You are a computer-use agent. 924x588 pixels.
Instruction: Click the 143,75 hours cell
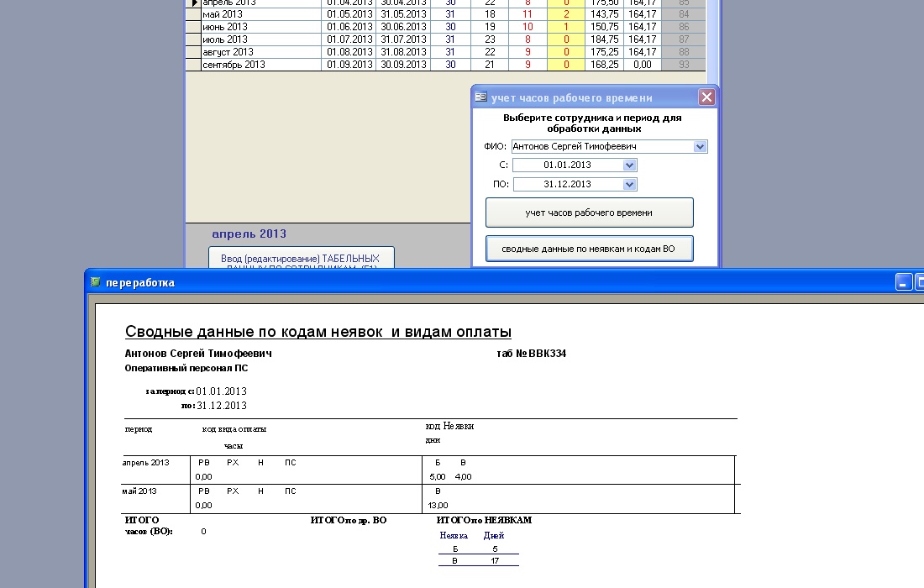[605, 14]
